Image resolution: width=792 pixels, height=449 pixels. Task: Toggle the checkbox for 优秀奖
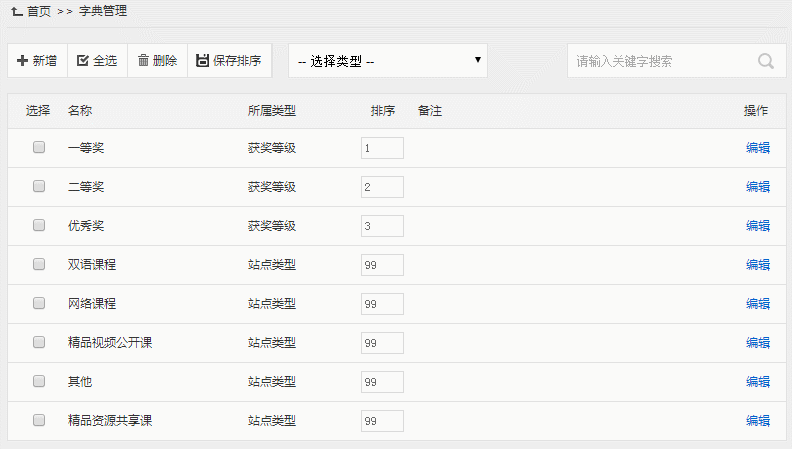click(x=39, y=225)
